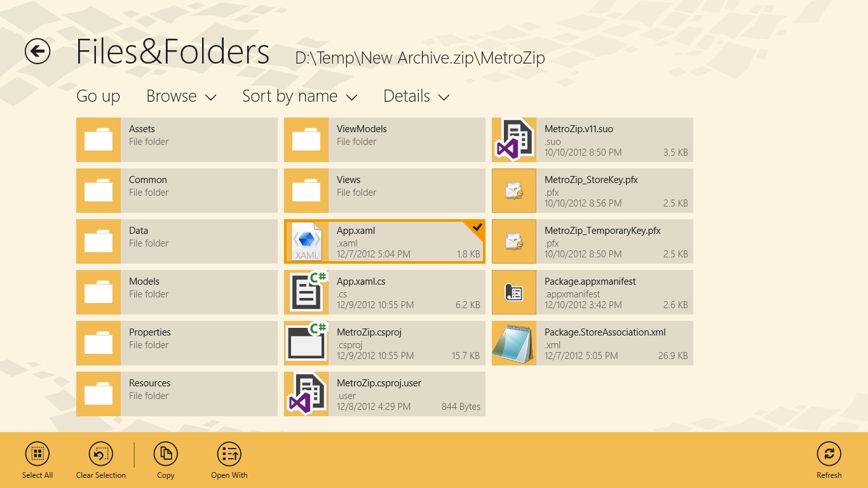This screenshot has width=868, height=488.
Task: Open the Properties folder icon
Action: point(98,343)
